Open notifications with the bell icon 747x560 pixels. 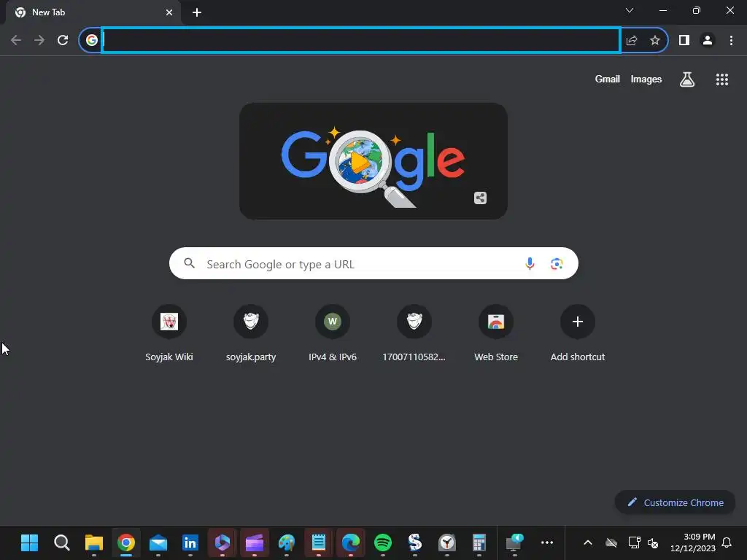tap(727, 542)
